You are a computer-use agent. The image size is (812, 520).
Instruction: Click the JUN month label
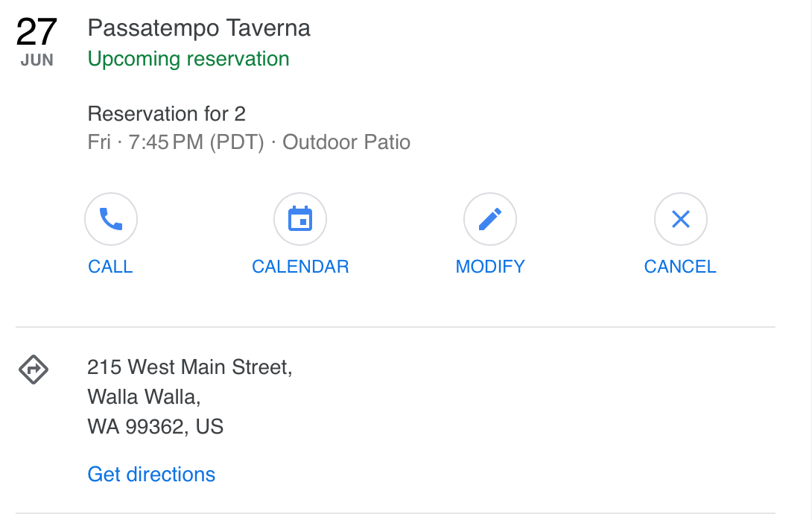(x=37, y=60)
